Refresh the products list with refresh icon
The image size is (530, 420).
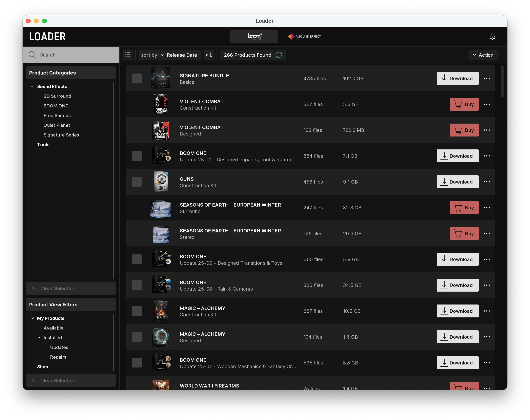click(x=279, y=55)
